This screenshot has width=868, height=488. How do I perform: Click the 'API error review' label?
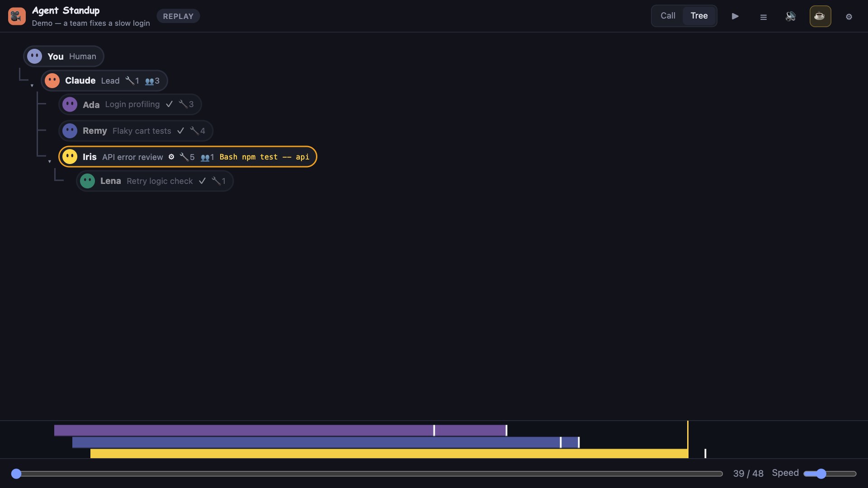(x=132, y=157)
